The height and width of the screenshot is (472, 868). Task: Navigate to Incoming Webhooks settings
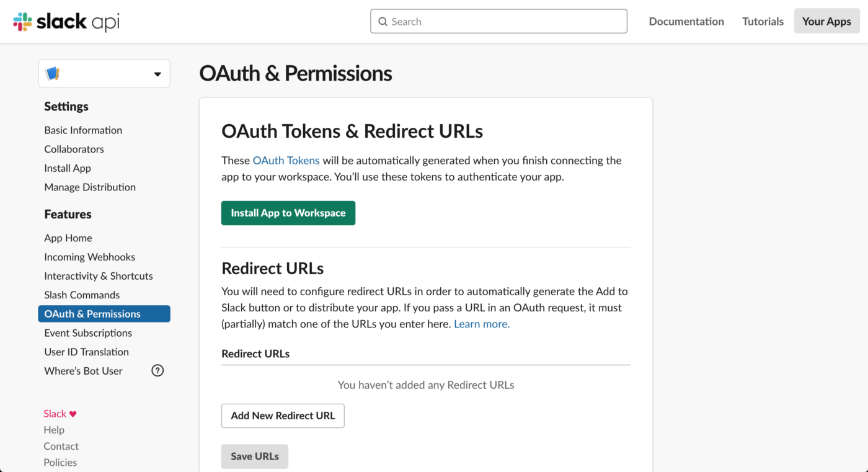click(89, 257)
